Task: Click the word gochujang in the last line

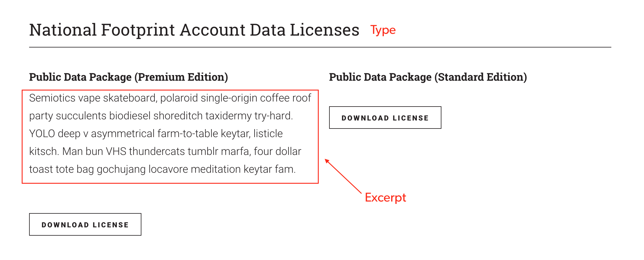Action: coord(121,169)
